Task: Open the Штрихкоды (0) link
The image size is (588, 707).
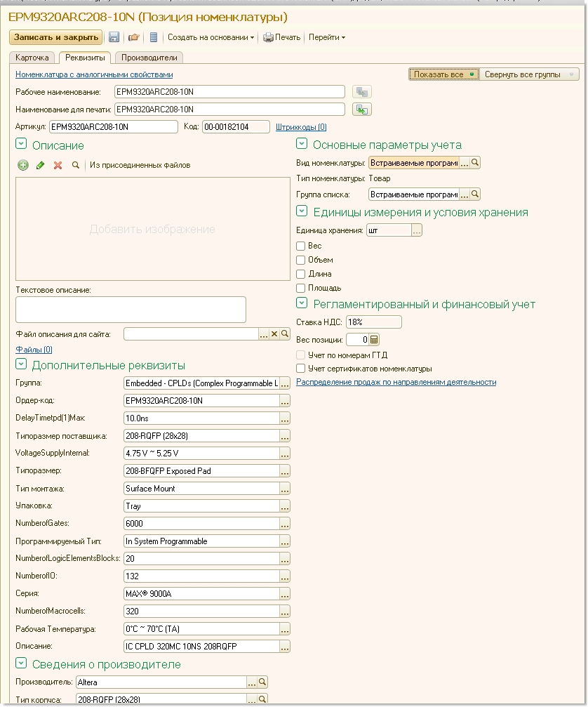Action: click(301, 127)
